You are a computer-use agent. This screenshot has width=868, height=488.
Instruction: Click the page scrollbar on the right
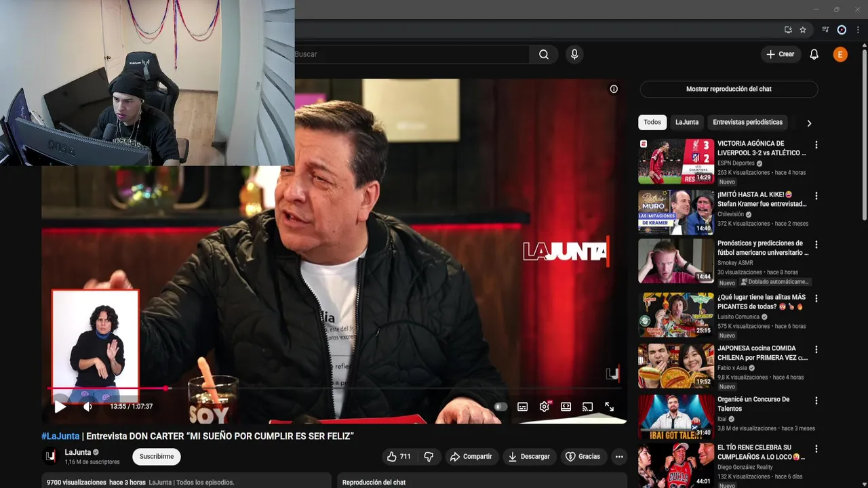tap(864, 136)
